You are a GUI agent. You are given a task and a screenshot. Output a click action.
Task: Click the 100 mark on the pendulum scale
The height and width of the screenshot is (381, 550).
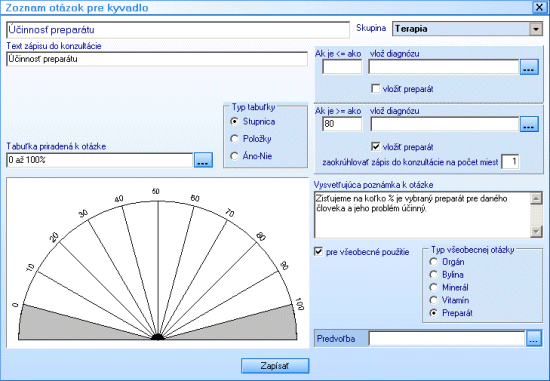pos(299,304)
